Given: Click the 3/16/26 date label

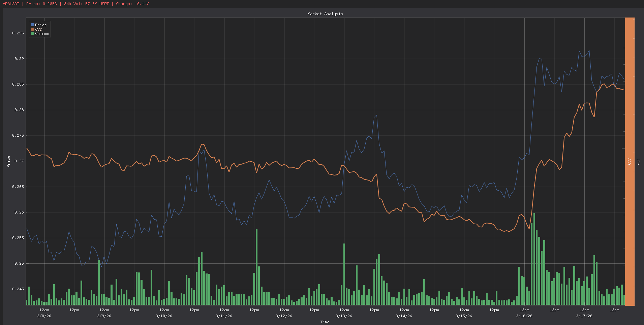Looking at the screenshot, I should pos(524,316).
